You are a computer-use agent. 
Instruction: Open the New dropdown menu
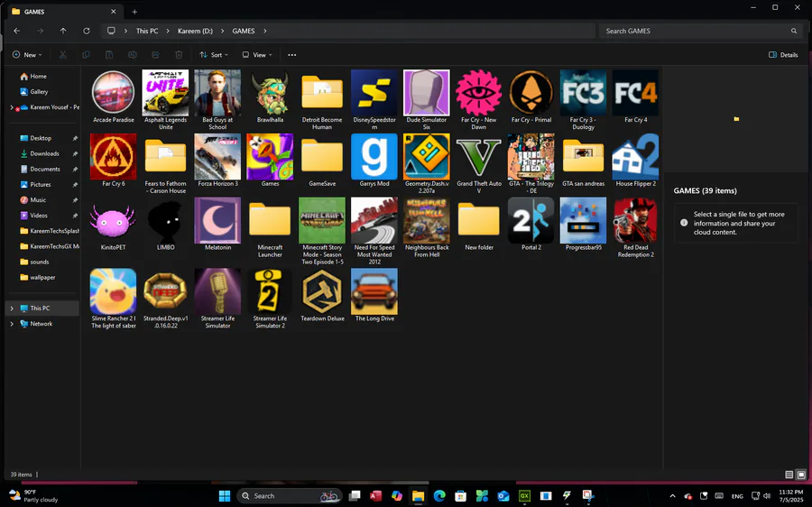point(27,55)
